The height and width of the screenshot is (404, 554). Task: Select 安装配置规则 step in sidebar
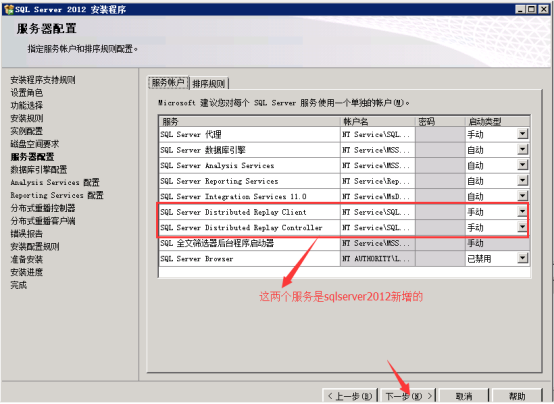pyautogui.click(x=35, y=246)
